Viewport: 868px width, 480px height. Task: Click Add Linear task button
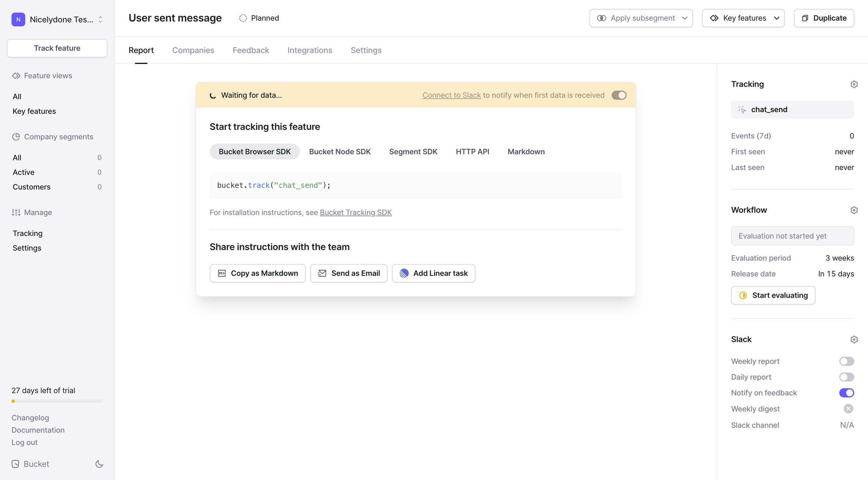pyautogui.click(x=434, y=273)
